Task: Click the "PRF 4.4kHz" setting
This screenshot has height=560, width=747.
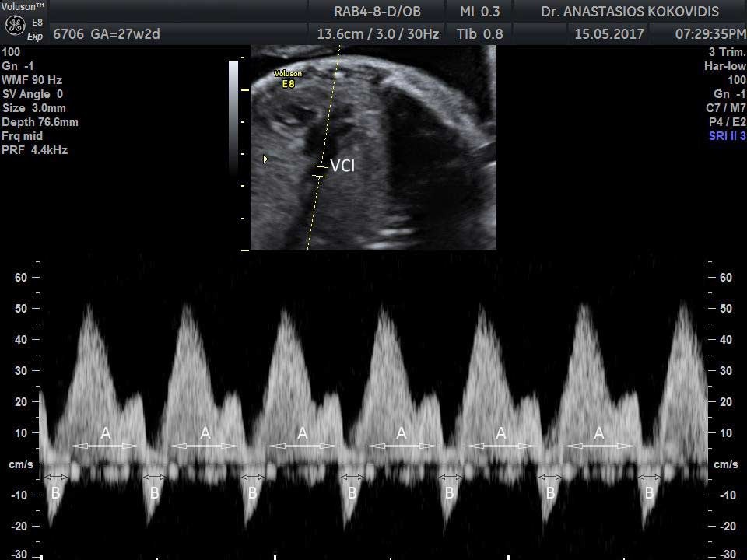Action: [x=35, y=150]
